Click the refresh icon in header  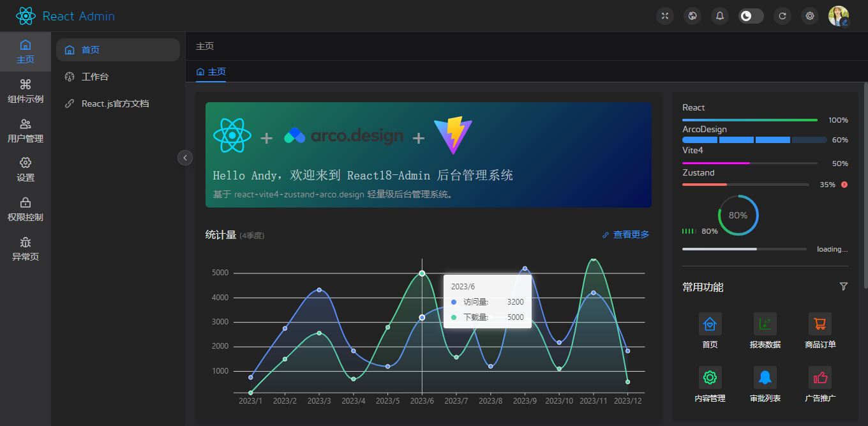click(x=782, y=15)
